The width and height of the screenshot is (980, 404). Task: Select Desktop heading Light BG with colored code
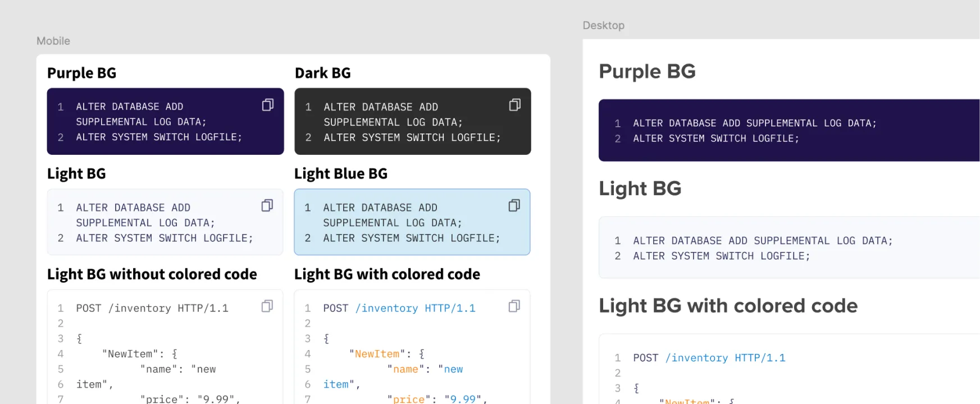pyautogui.click(x=728, y=306)
